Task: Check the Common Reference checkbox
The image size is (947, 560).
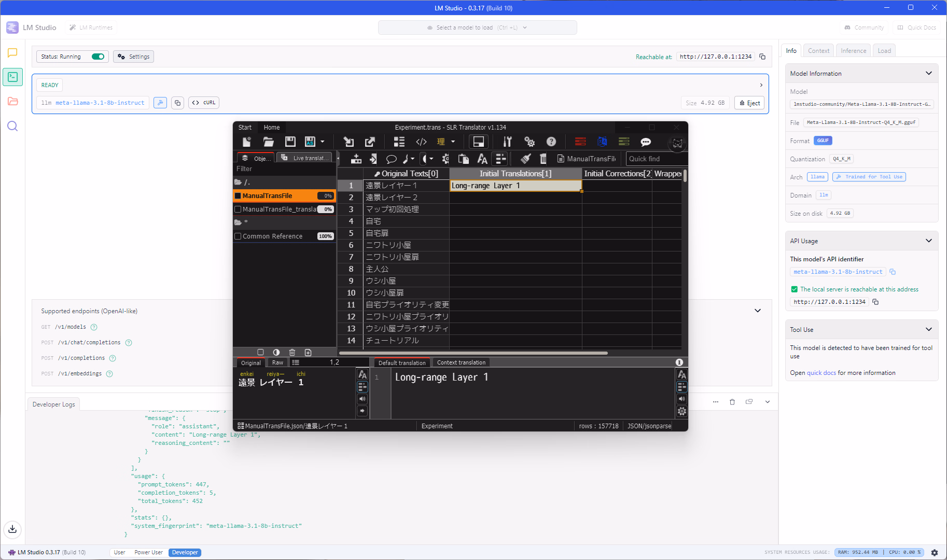Action: click(x=238, y=236)
